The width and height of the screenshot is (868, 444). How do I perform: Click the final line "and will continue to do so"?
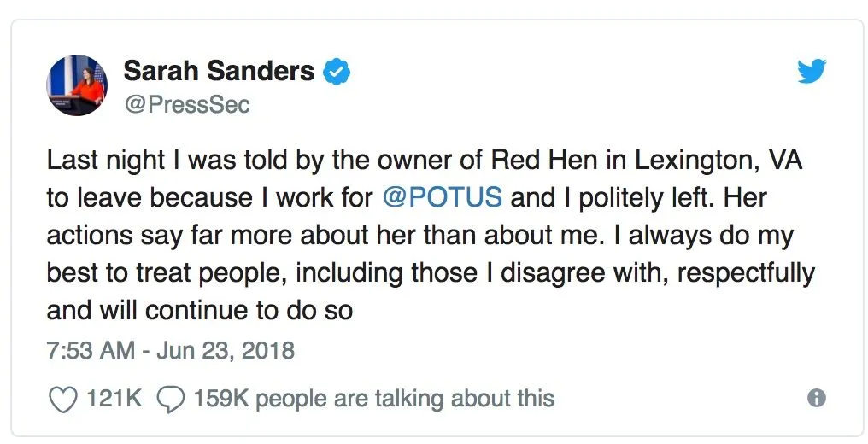(199, 311)
